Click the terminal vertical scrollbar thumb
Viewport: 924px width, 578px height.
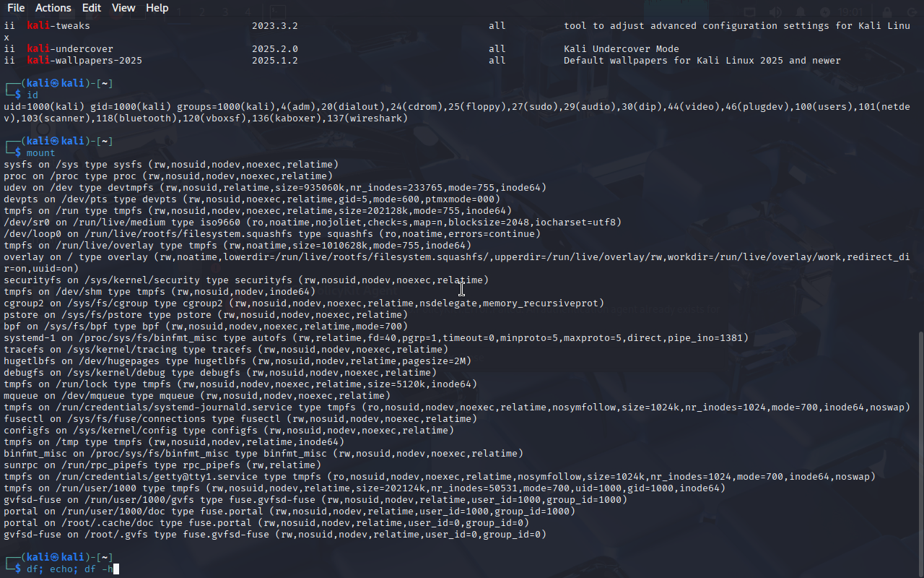920,454
